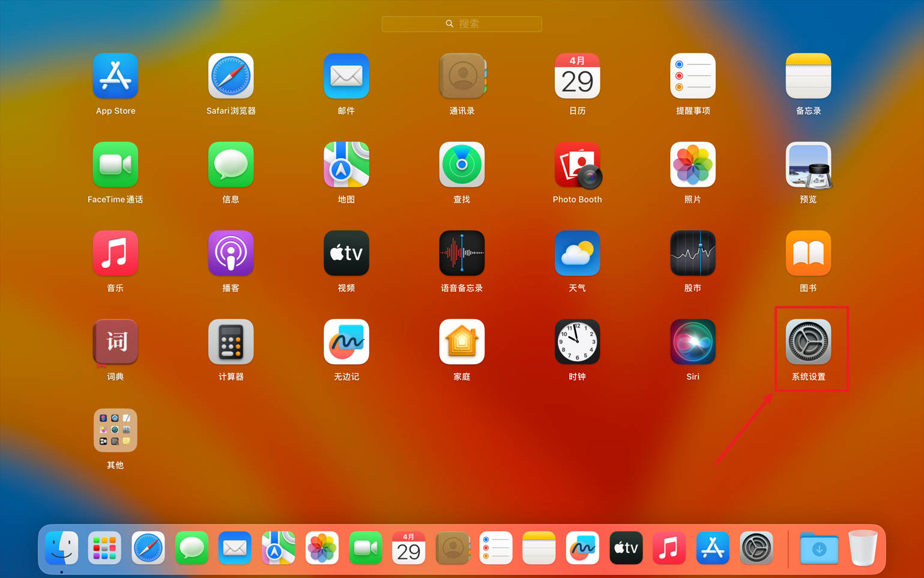Image resolution: width=924 pixels, height=578 pixels.
Task: Launch 语音备忘录 (Voice Memos)
Action: coord(462,253)
